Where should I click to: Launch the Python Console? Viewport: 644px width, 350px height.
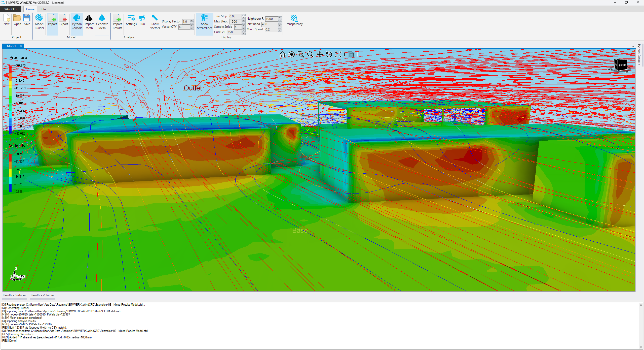pyautogui.click(x=77, y=22)
